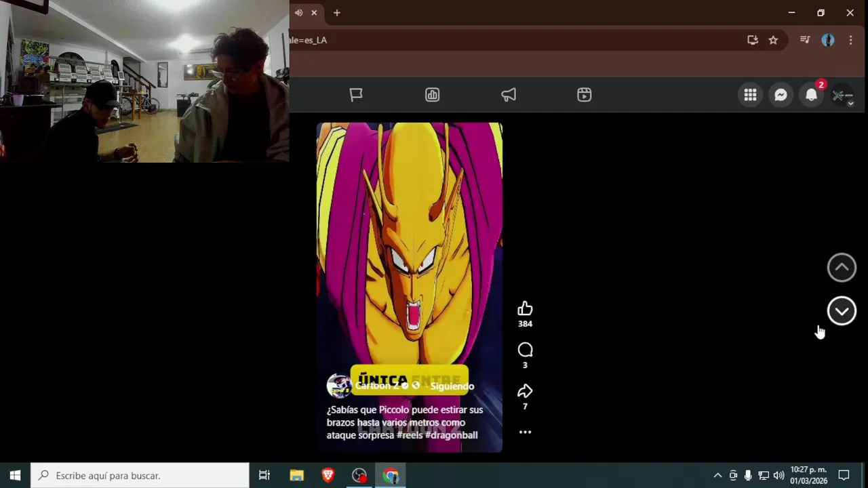
Task: Open Cartoon Z page name
Action: [376, 386]
